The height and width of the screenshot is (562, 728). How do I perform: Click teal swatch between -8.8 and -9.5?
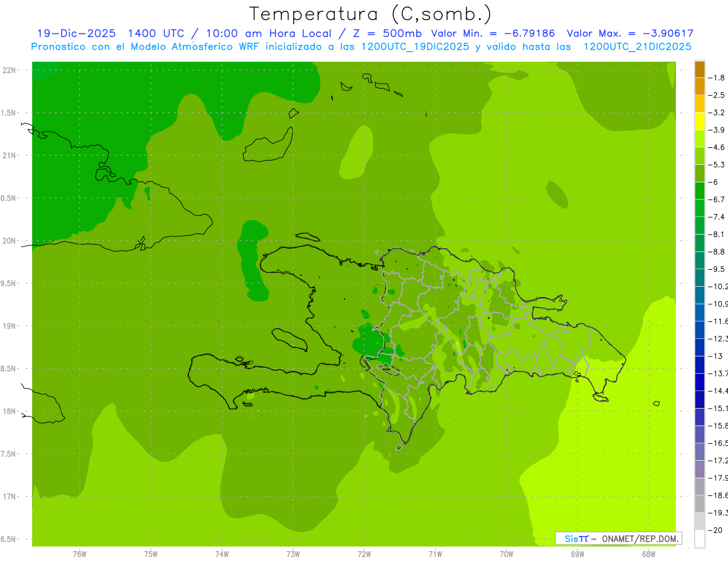pos(699,261)
